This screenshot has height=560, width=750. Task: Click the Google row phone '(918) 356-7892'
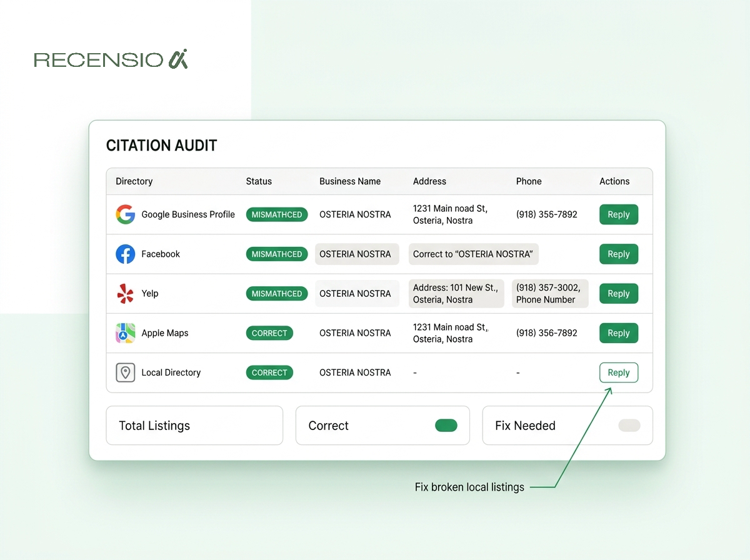(547, 214)
